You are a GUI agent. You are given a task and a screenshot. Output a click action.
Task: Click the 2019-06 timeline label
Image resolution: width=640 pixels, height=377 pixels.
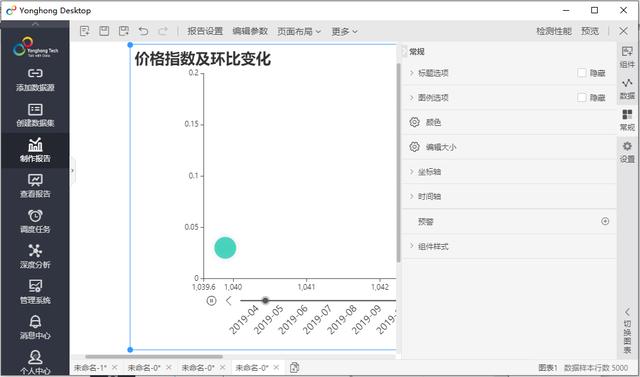293,320
